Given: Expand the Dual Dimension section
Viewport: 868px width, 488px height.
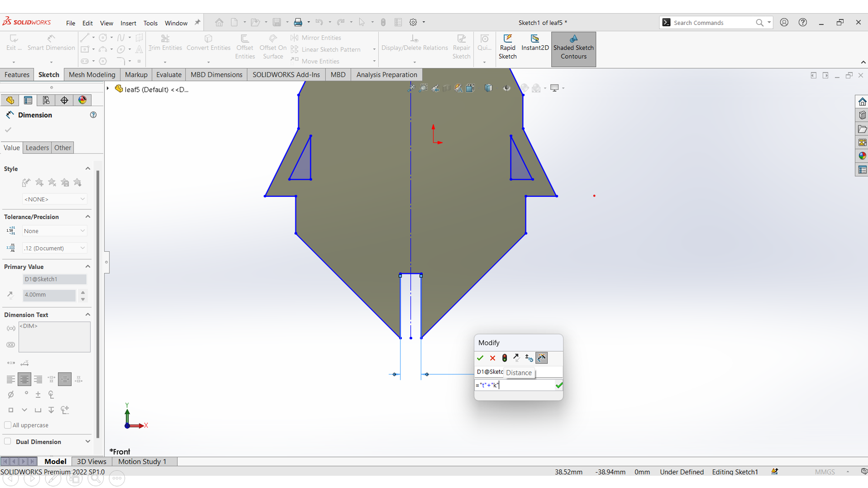Looking at the screenshot, I should tap(88, 441).
